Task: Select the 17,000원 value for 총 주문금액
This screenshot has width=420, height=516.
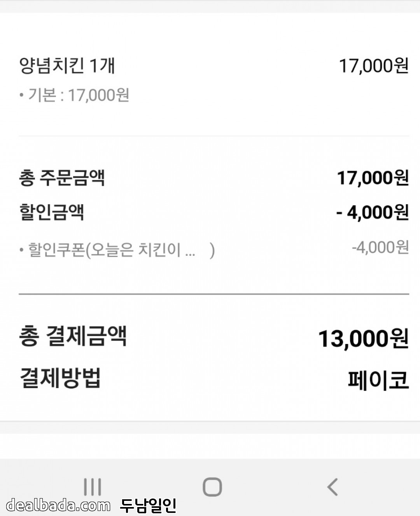Action: [373, 178]
